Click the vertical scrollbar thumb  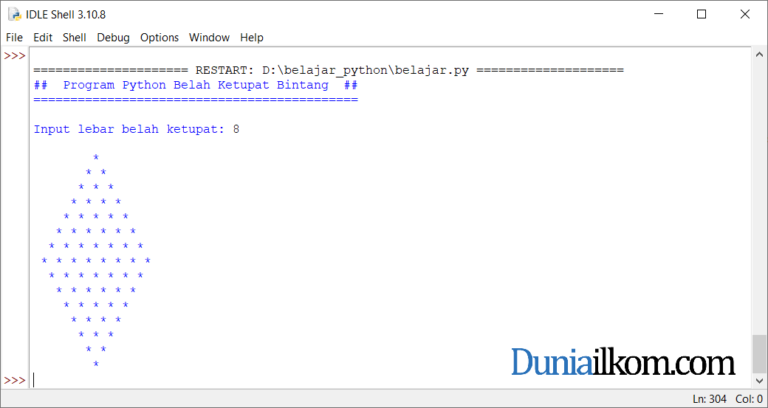pos(759,354)
